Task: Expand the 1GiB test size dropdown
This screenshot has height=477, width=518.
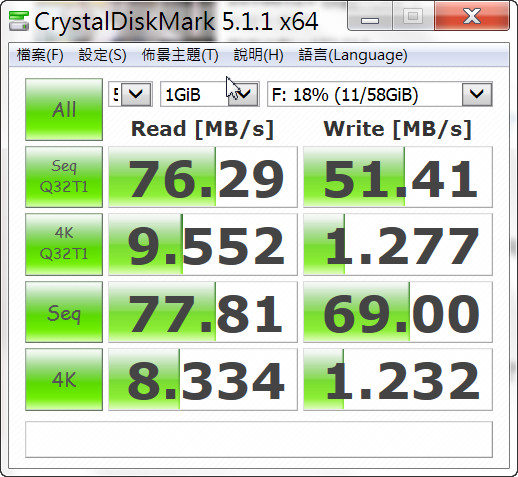Action: click(x=244, y=94)
